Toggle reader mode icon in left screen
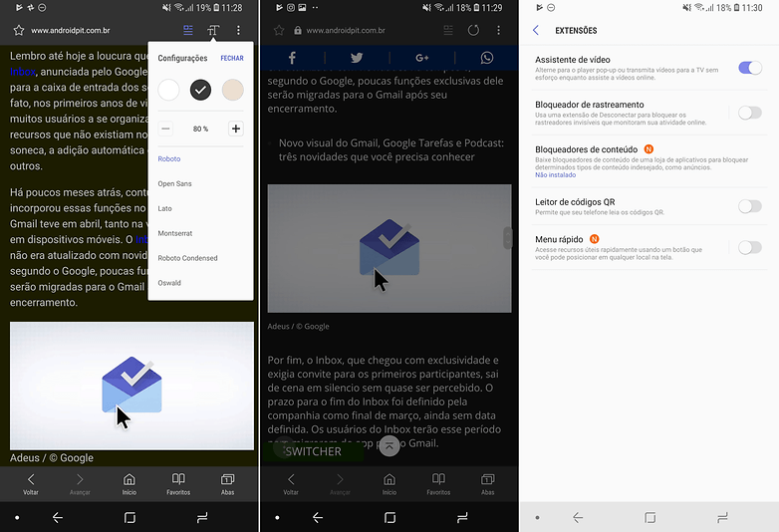The width and height of the screenshot is (779, 532). (188, 30)
